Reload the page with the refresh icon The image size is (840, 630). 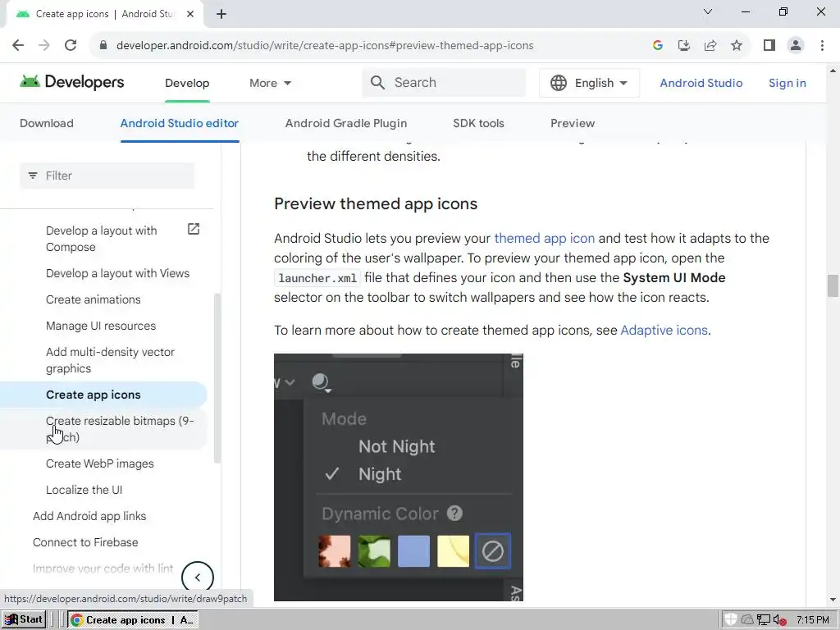pyautogui.click(x=71, y=45)
